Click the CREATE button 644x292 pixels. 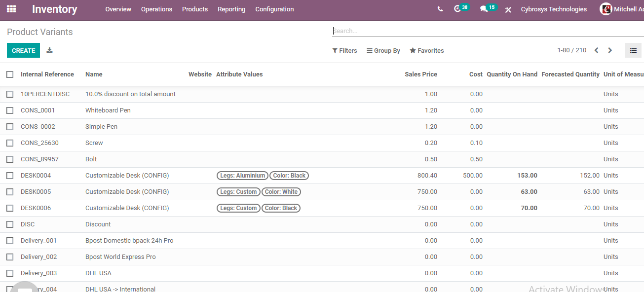[x=23, y=50]
